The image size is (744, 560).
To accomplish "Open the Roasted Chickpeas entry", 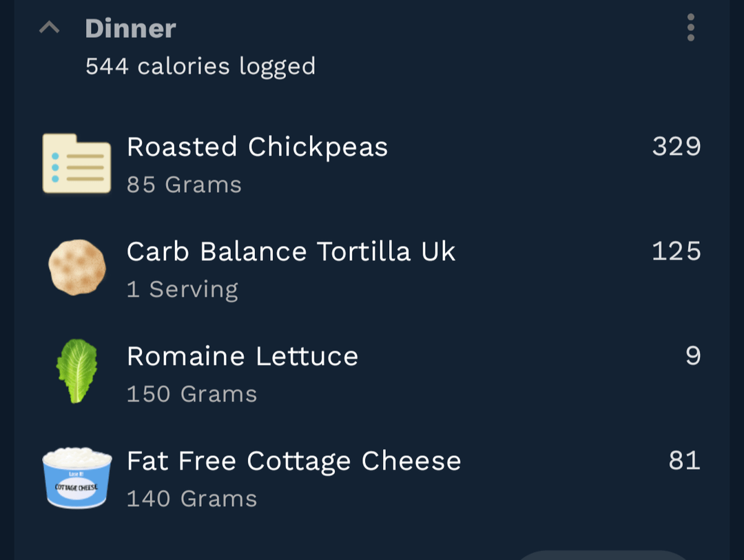I will pos(257,147).
